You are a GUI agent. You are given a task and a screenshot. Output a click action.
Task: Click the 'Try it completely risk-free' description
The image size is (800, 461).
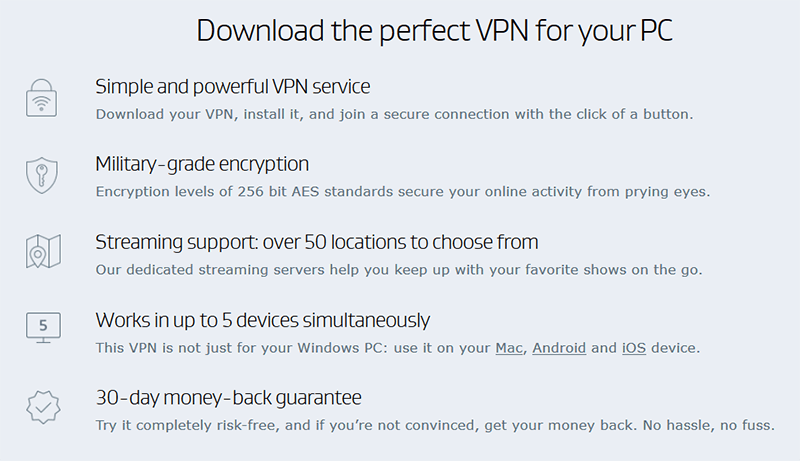435,425
